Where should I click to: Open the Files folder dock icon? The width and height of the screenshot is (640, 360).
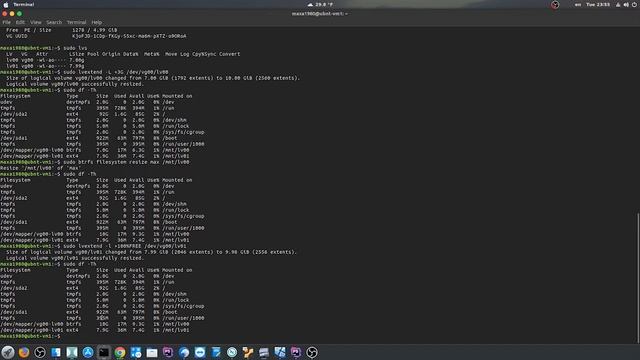(x=152, y=352)
